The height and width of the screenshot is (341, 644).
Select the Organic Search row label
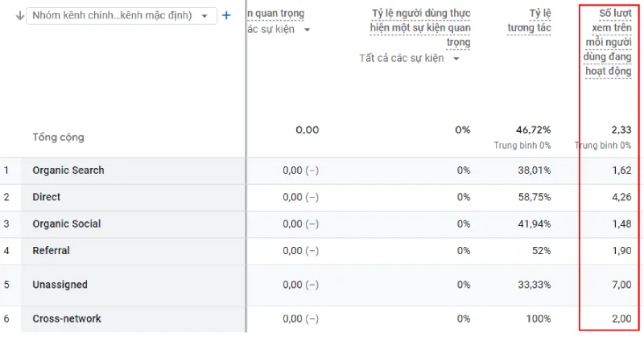pos(68,170)
